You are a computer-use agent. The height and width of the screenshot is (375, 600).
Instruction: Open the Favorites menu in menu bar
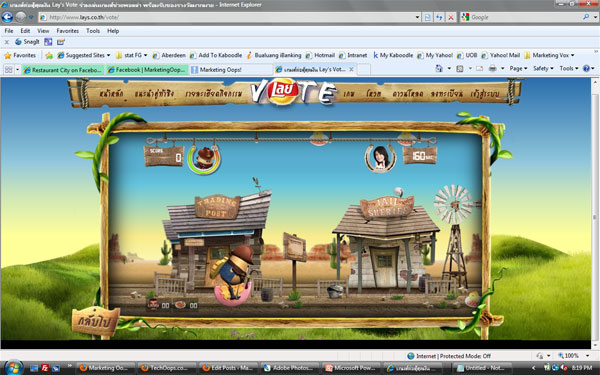pos(67,31)
